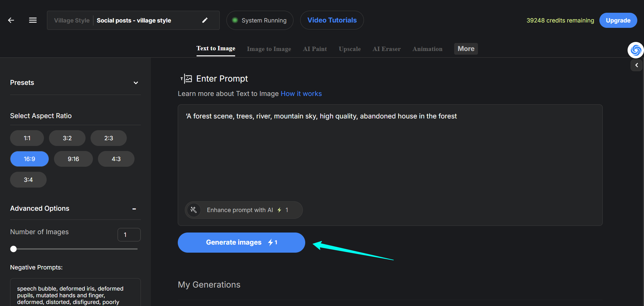Image resolution: width=644 pixels, height=306 pixels.
Task: Switch to Image to Image tab
Action: pyautogui.click(x=269, y=49)
